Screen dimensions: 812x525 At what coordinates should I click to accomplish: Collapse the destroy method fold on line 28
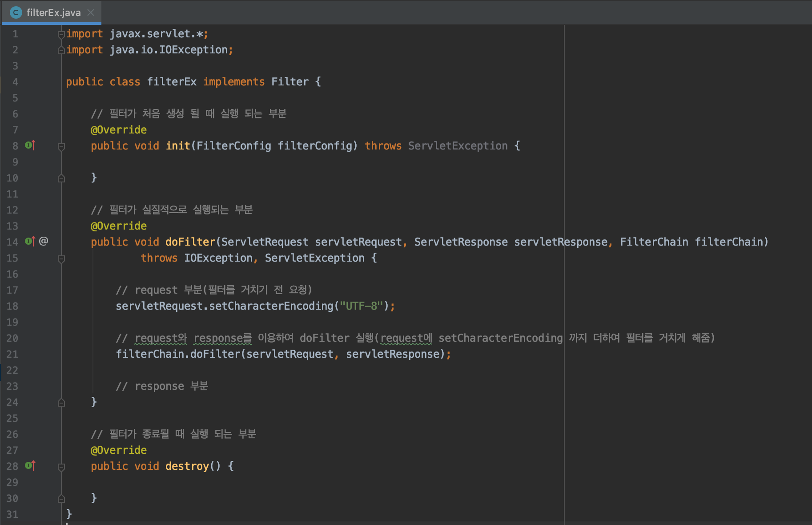tap(61, 467)
